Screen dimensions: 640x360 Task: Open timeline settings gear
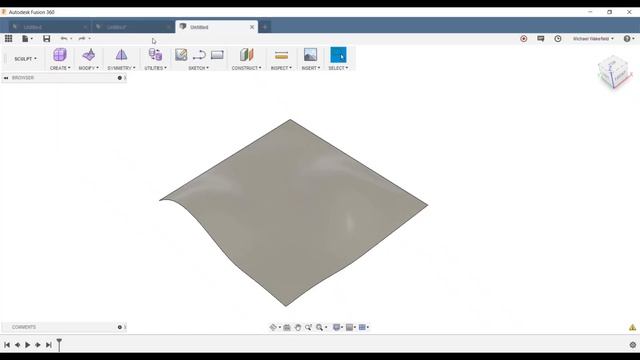click(x=633, y=345)
